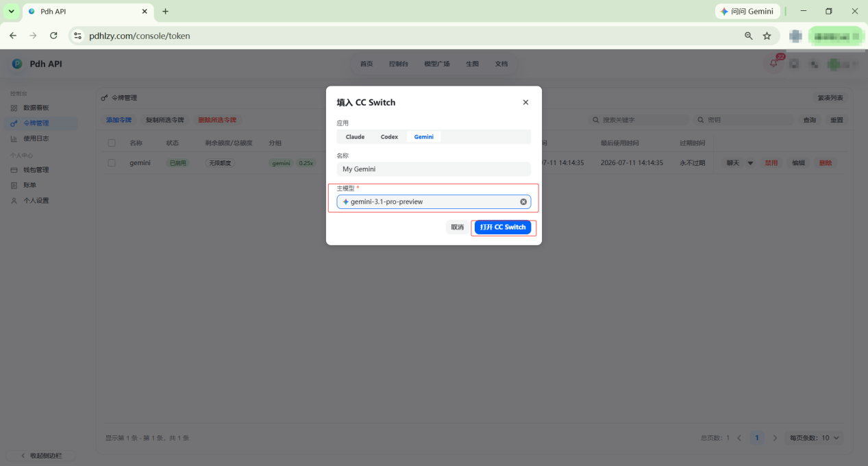Clear the main model field with the X icon
This screenshot has height=466, width=868.
point(523,201)
